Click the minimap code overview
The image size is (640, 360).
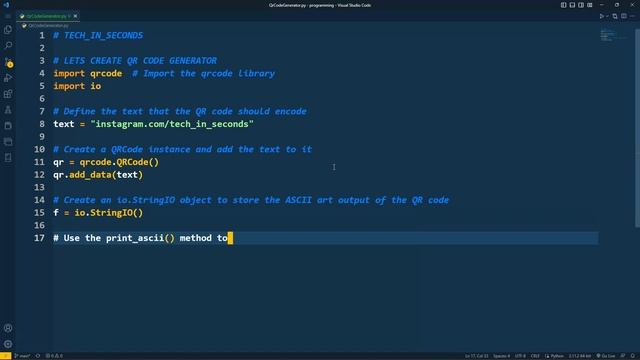(613, 35)
